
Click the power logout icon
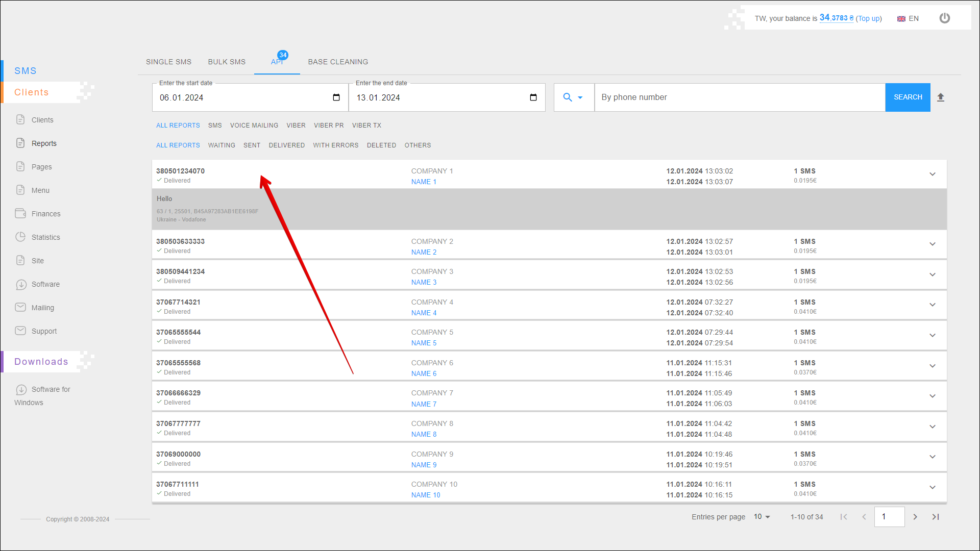[945, 18]
